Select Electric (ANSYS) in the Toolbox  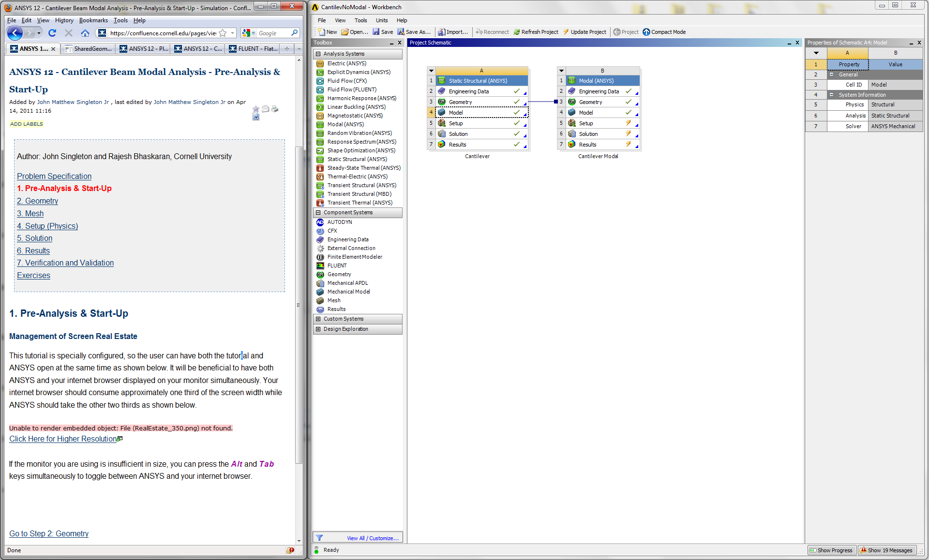pos(347,63)
